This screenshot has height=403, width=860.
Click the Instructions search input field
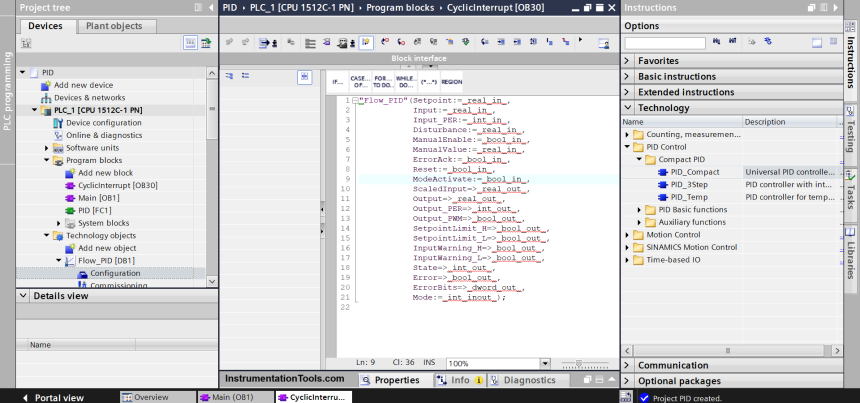(665, 43)
